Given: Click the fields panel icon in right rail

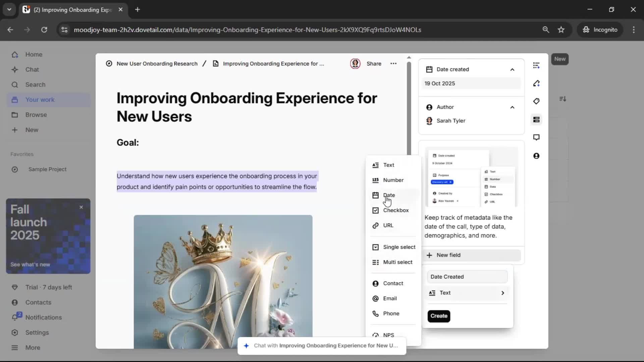Looking at the screenshot, I should [536, 120].
